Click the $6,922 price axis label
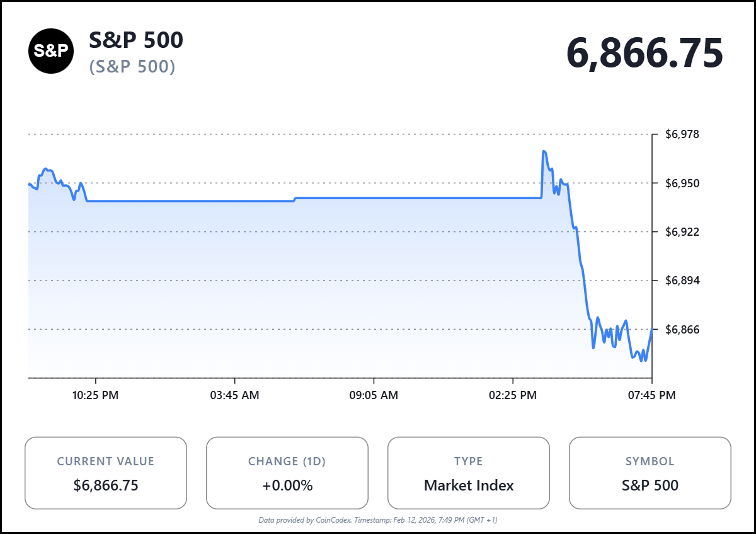 [682, 232]
